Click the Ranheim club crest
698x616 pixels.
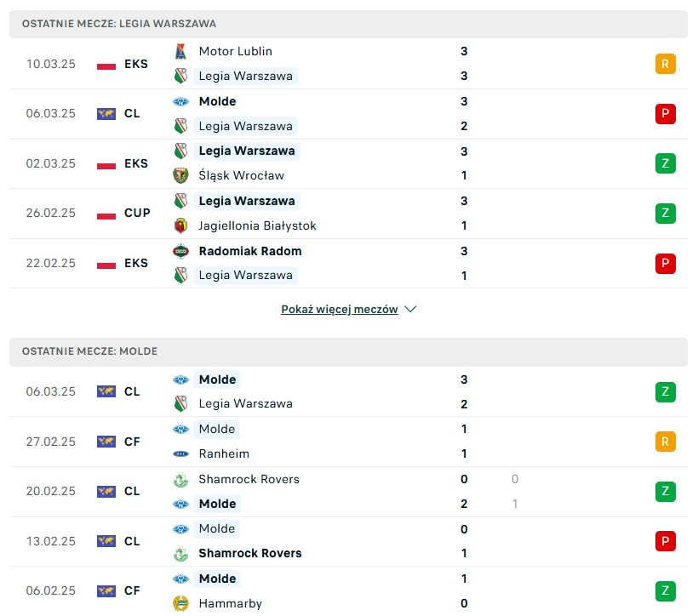coord(180,454)
